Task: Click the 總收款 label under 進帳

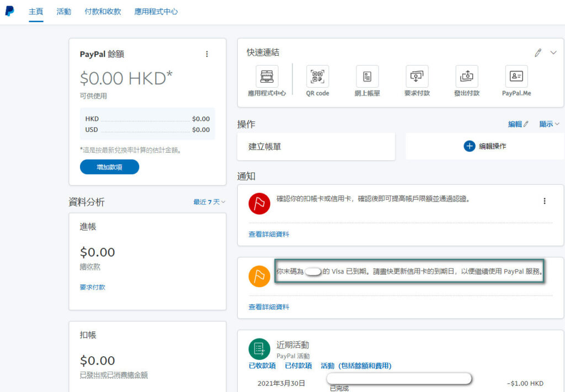Action: pyautogui.click(x=90, y=267)
